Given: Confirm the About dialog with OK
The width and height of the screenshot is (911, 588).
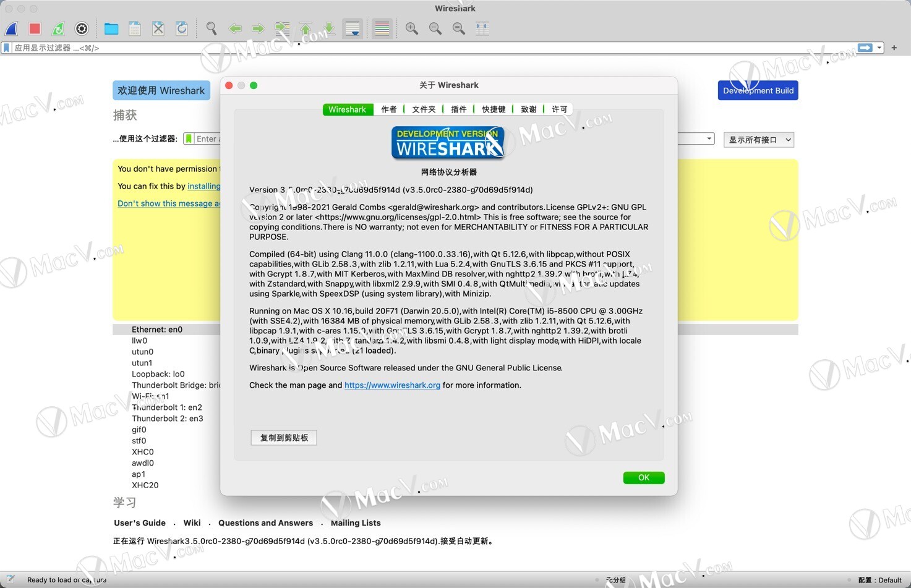Looking at the screenshot, I should pos(644,477).
